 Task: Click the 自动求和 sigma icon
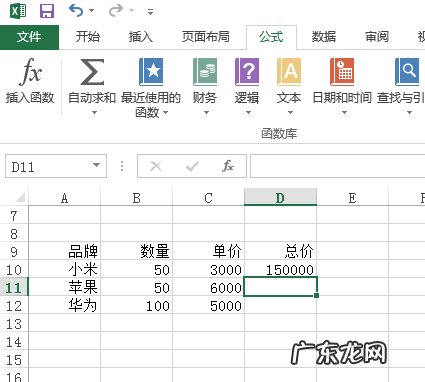click(x=92, y=72)
